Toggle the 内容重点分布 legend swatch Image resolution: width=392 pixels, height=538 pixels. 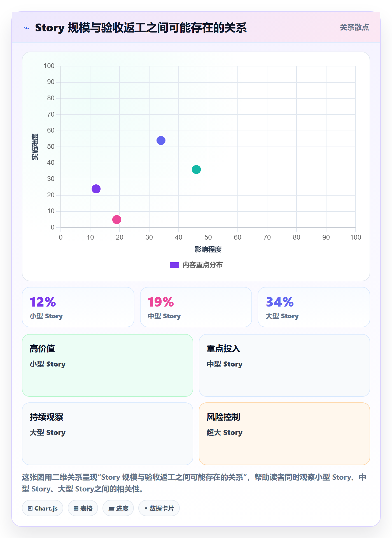click(x=174, y=265)
